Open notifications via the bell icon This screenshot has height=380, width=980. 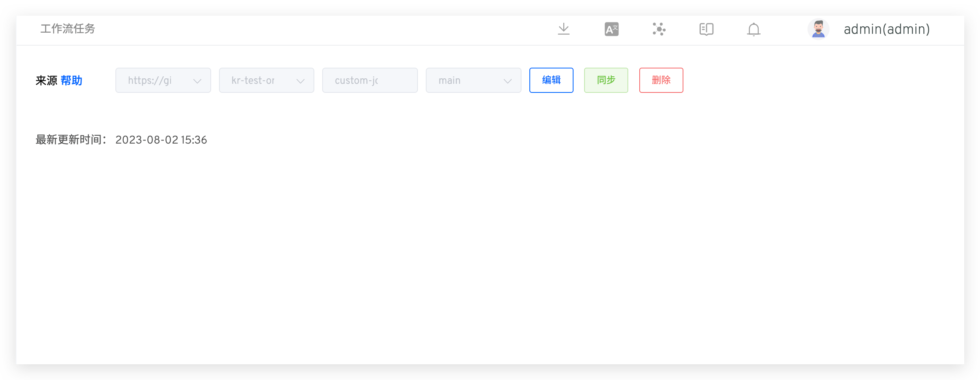point(754,30)
